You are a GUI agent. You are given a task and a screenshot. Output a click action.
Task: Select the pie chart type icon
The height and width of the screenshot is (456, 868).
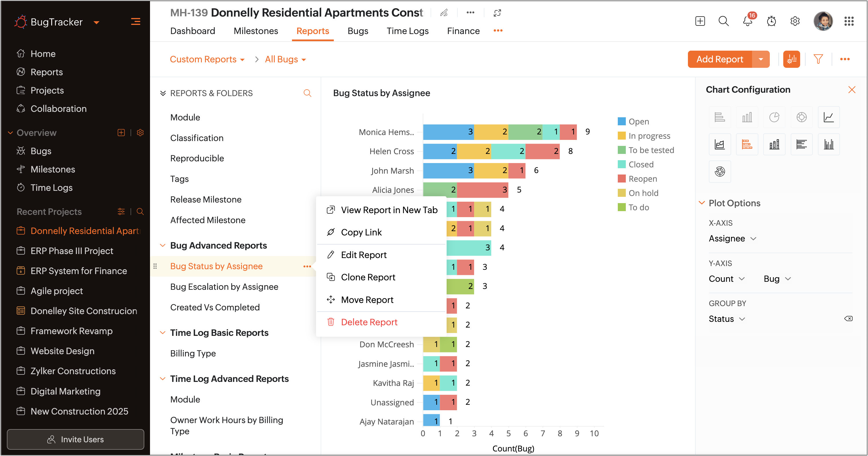pos(774,117)
